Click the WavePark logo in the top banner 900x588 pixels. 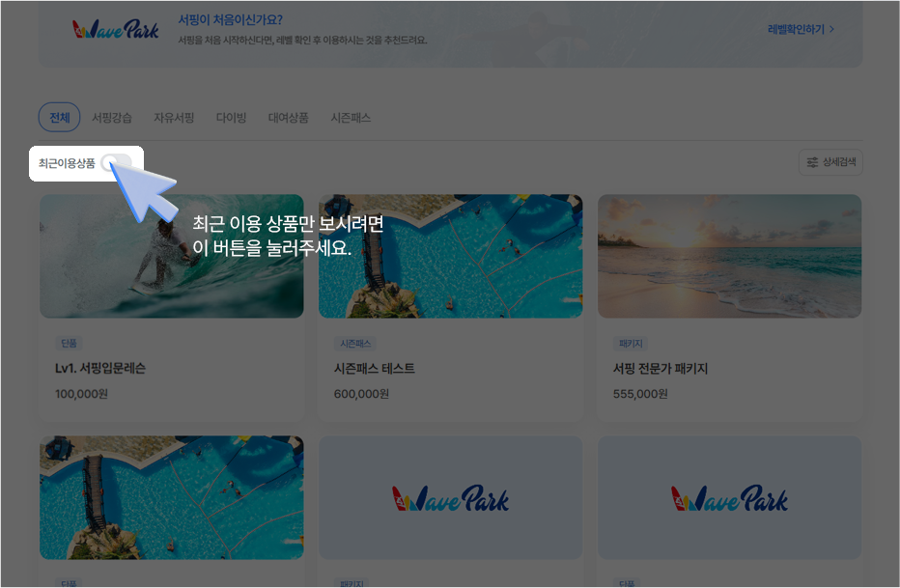[113, 30]
